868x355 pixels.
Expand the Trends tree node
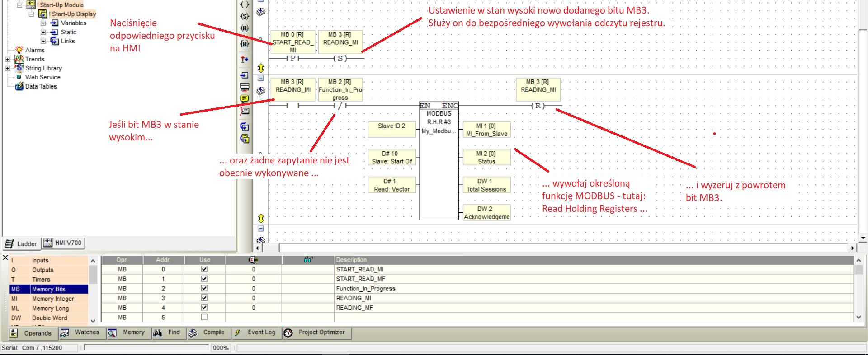tap(8, 59)
